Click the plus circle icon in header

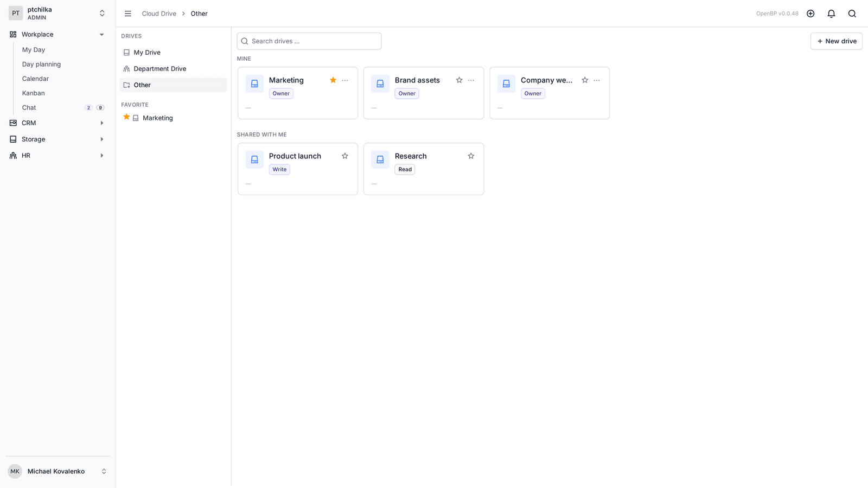coord(810,14)
